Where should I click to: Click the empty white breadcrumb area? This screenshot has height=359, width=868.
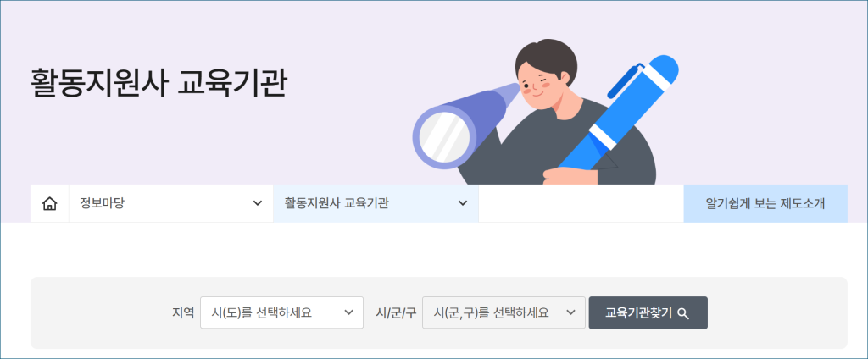pos(581,203)
